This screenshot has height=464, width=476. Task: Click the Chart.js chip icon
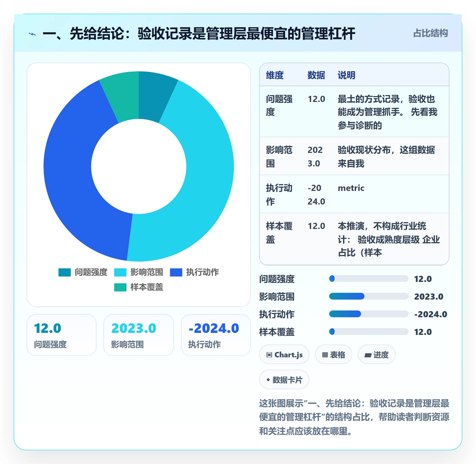pos(269,355)
